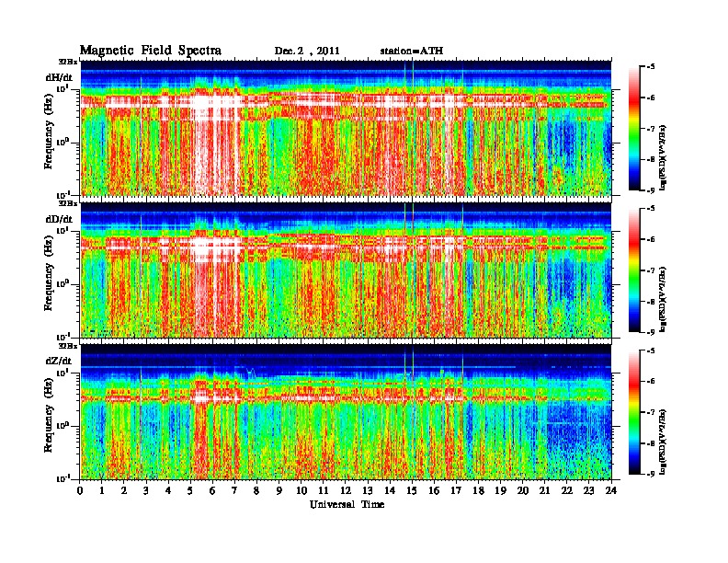Click the color bar beside the dD/dt panel

[634, 270]
